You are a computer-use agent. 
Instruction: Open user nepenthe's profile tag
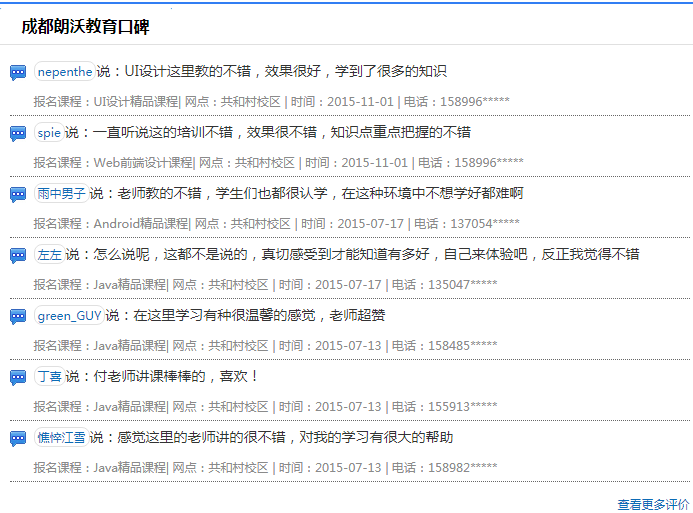click(x=65, y=71)
